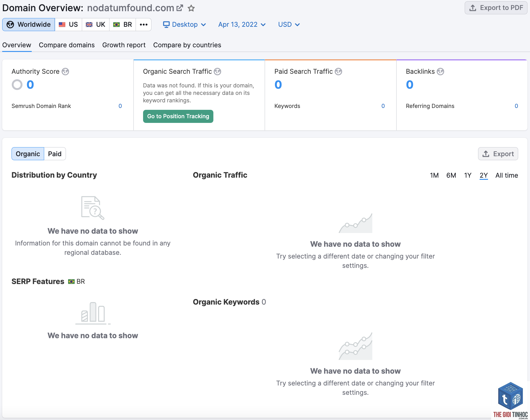Open the Compare domains tab

(67, 45)
